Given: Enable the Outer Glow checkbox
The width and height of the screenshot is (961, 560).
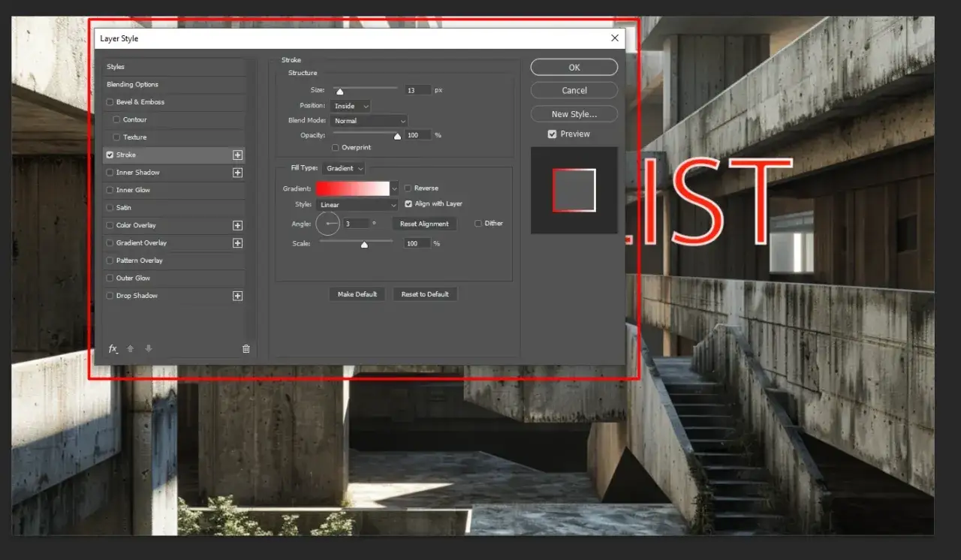Looking at the screenshot, I should pos(110,278).
